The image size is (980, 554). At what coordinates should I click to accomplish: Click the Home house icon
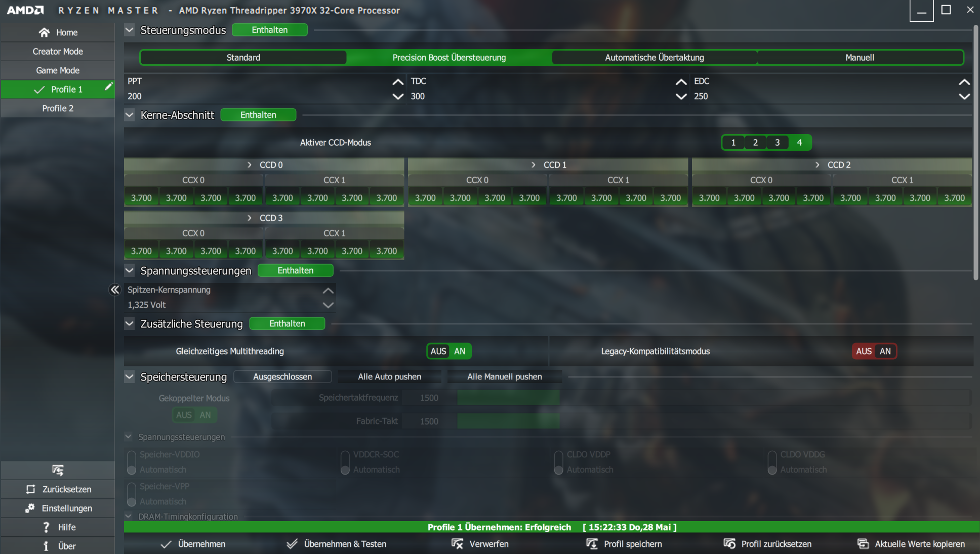point(45,32)
